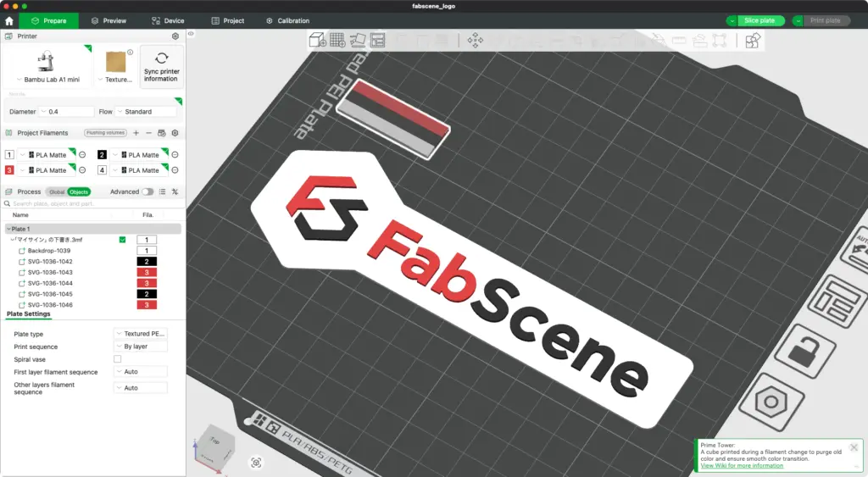Image resolution: width=868 pixels, height=477 pixels.
Task: Click the plus icon to add filament
Action: (x=136, y=133)
